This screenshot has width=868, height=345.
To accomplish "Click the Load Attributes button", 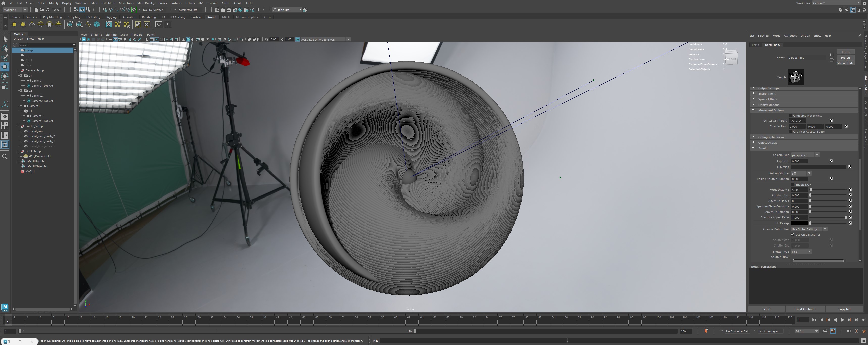I will click(x=805, y=309).
